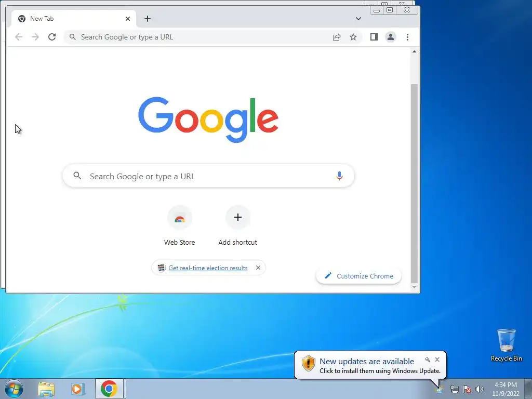
Task: Open a new tab with the plus button
Action: (147, 19)
